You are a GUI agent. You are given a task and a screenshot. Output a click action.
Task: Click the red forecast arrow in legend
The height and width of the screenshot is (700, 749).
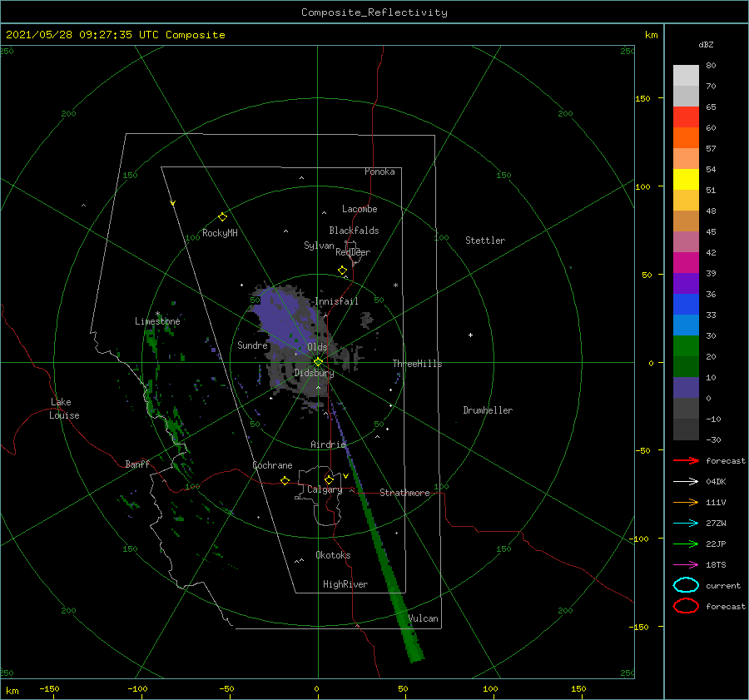686,460
